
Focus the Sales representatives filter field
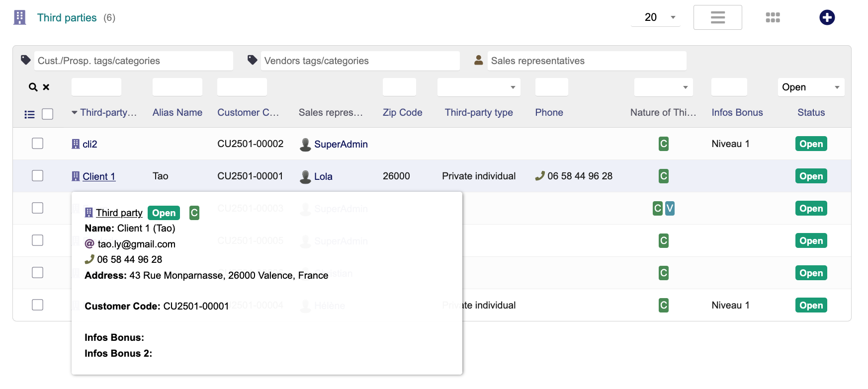[587, 61]
